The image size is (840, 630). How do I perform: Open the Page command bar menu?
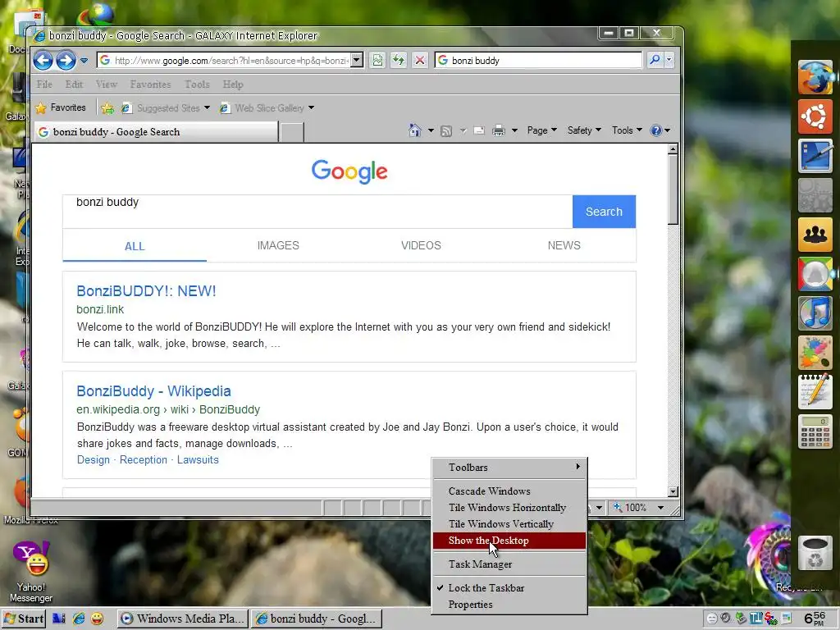(x=542, y=130)
